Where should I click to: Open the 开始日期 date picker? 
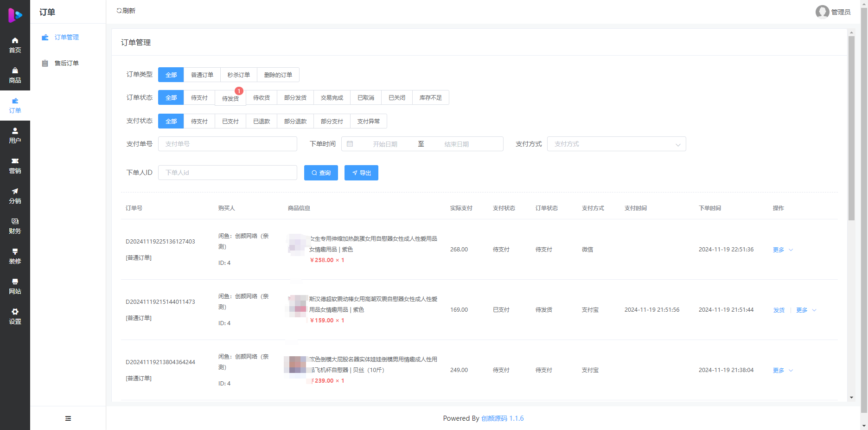click(x=385, y=144)
